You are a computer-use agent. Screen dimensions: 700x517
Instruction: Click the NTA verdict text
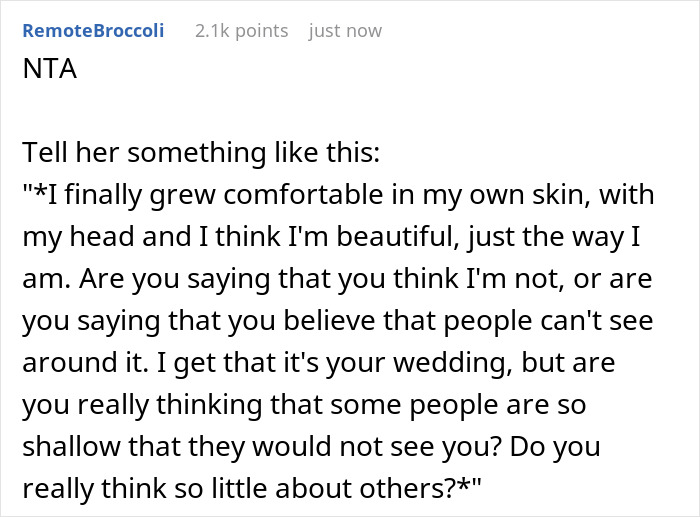click(46, 71)
